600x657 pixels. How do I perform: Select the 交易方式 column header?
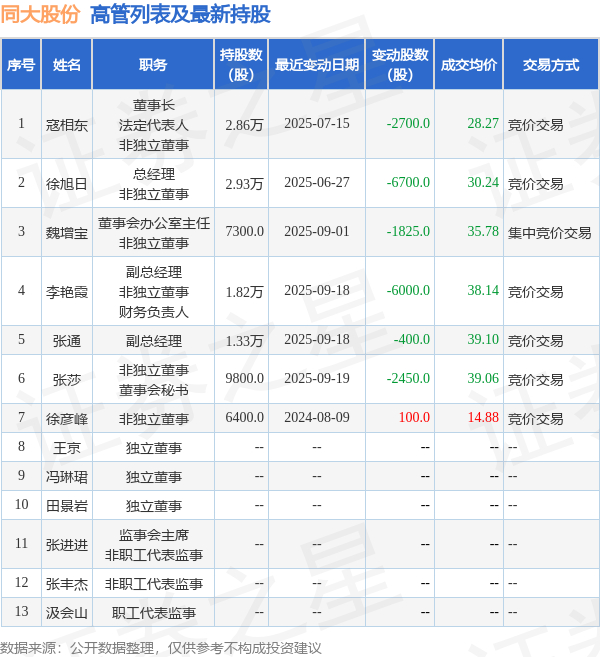tap(551, 65)
